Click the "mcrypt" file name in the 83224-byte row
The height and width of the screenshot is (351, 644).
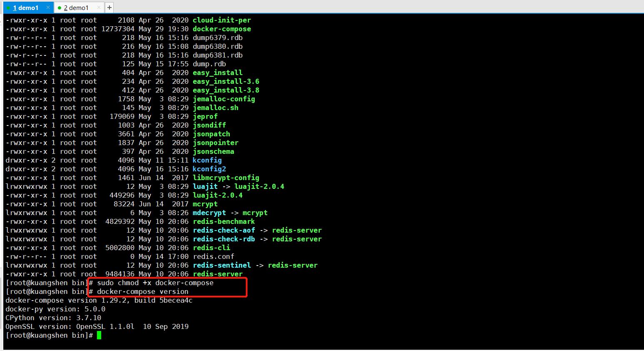[x=205, y=204]
